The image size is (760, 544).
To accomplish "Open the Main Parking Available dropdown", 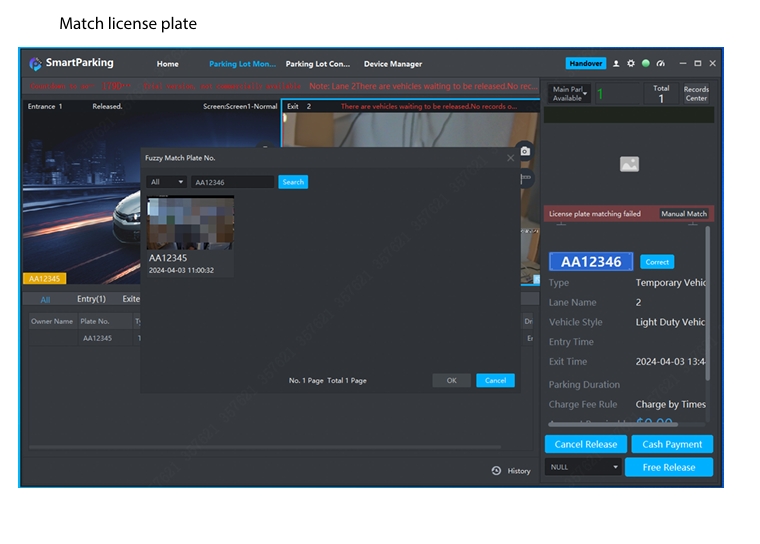I will (569, 94).
